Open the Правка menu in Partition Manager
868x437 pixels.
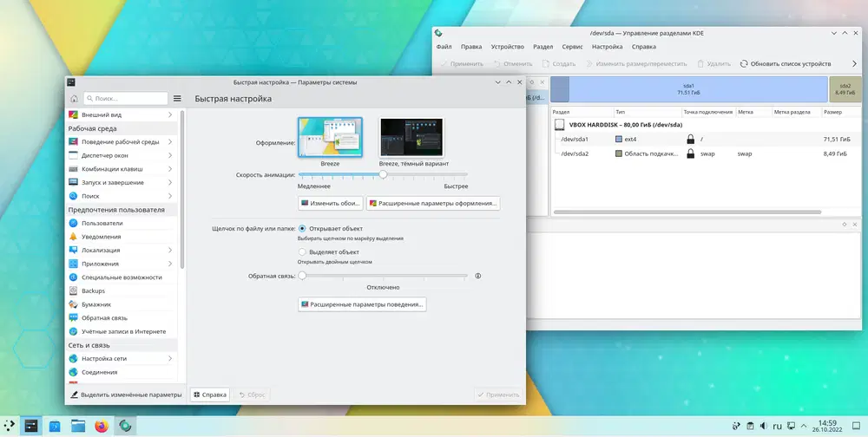click(471, 47)
